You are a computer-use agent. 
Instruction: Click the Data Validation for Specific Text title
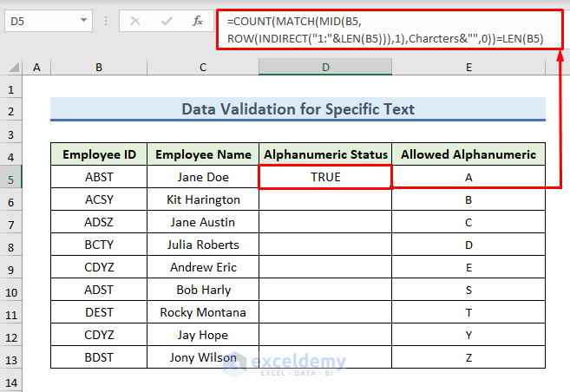coord(298,109)
